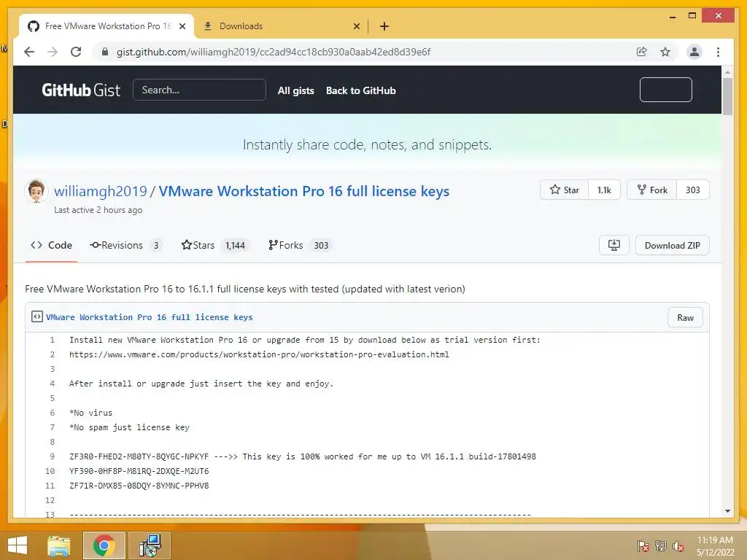Click the vmware.com evaluation URL on line 2
Screen dimensions: 747x560
pyautogui.click(x=259, y=354)
